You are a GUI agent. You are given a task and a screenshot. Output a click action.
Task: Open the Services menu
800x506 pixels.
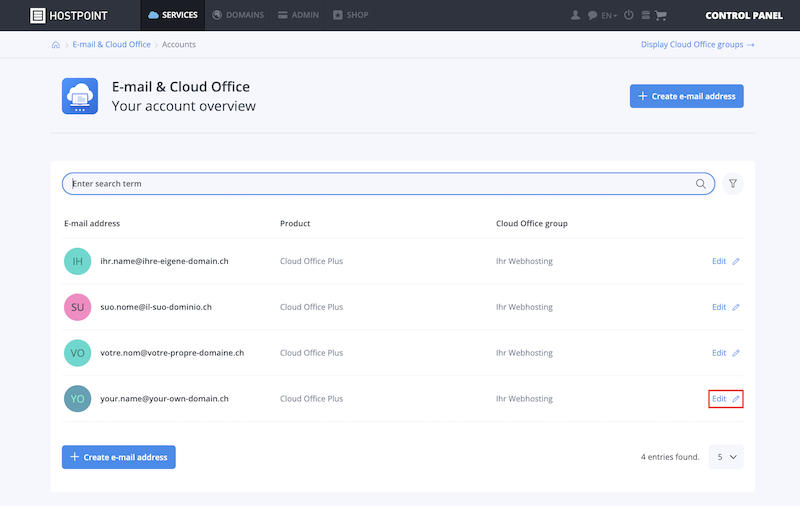[x=172, y=15]
